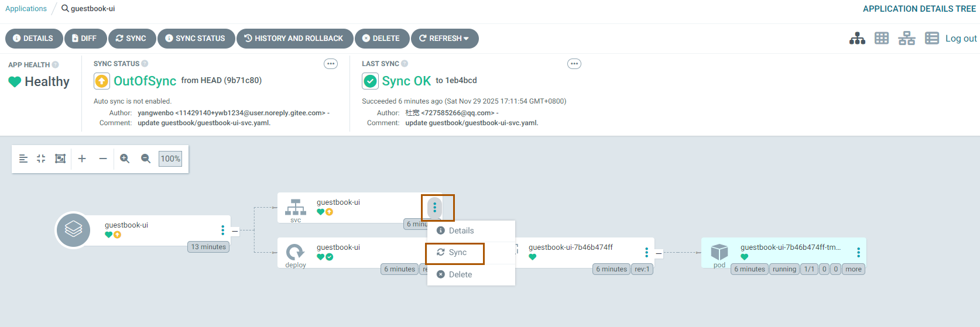This screenshot has height=327, width=980.
Task: Click the help icon beside APP HEALTH
Action: (56, 65)
